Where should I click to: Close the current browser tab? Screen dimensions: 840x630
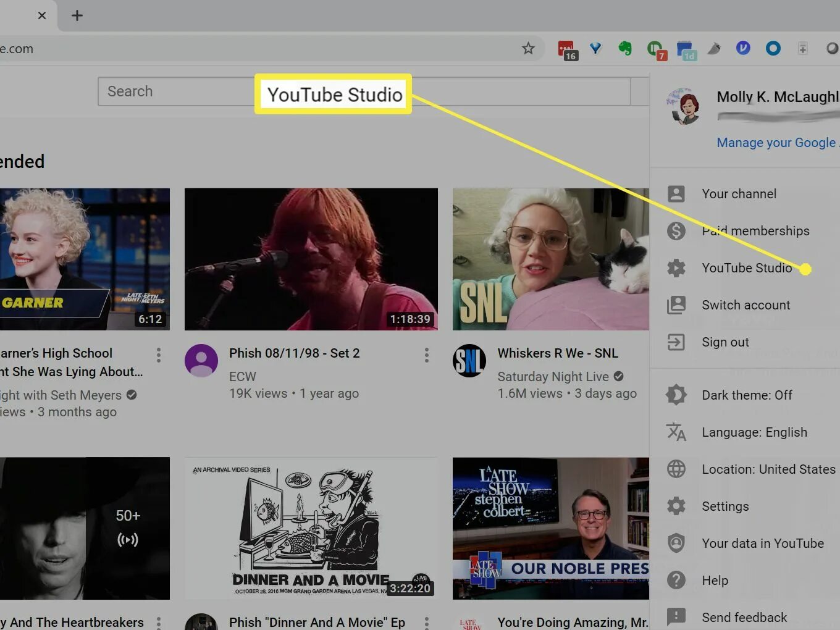click(42, 15)
